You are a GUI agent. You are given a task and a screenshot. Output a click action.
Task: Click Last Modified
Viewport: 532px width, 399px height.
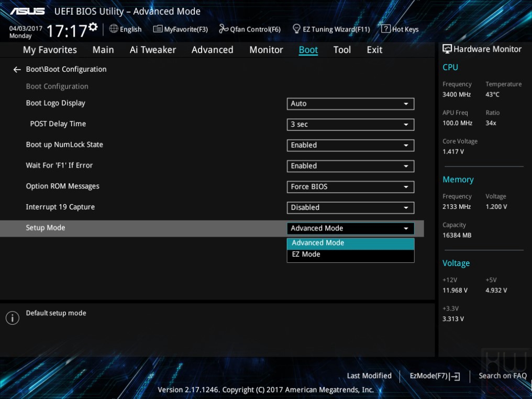[x=369, y=376]
